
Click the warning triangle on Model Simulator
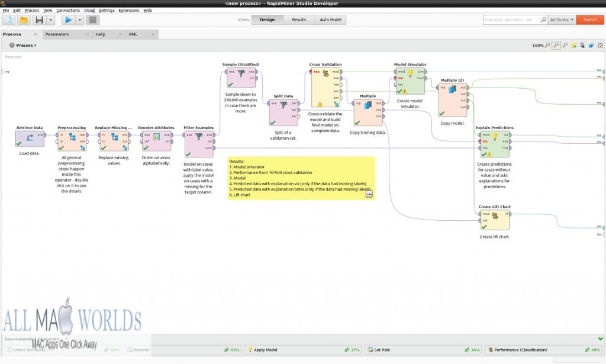point(405,91)
